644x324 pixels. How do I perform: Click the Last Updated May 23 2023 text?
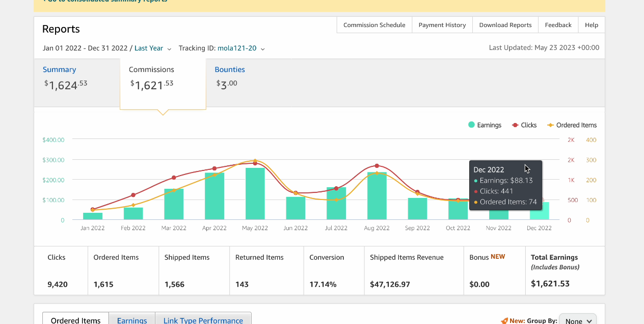544,47
